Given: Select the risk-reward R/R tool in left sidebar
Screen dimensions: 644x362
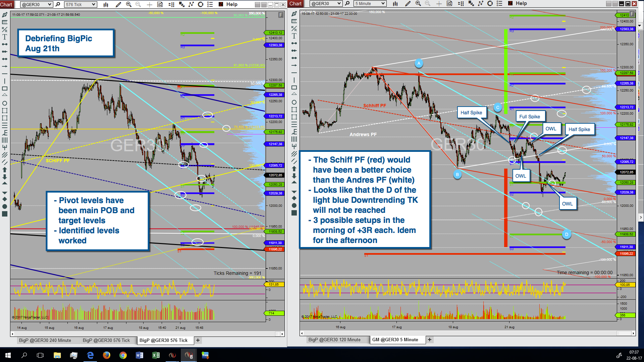Looking at the screenshot, I should tap(5, 29).
